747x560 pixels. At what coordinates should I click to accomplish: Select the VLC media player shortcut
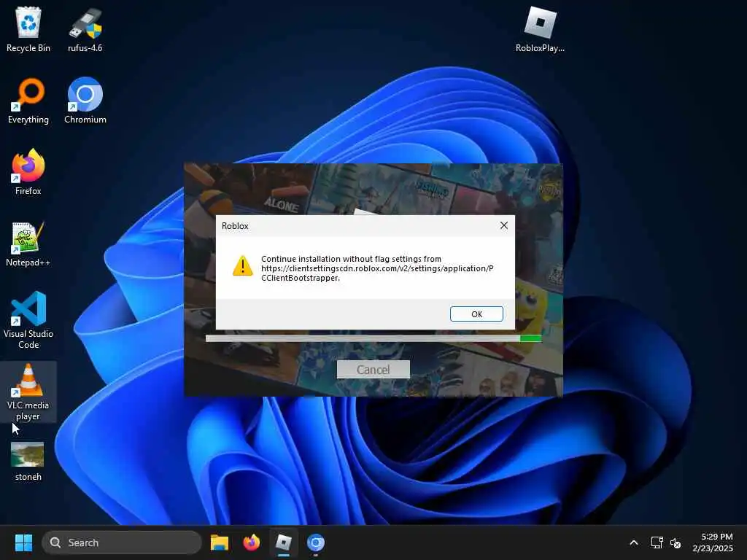(28, 392)
